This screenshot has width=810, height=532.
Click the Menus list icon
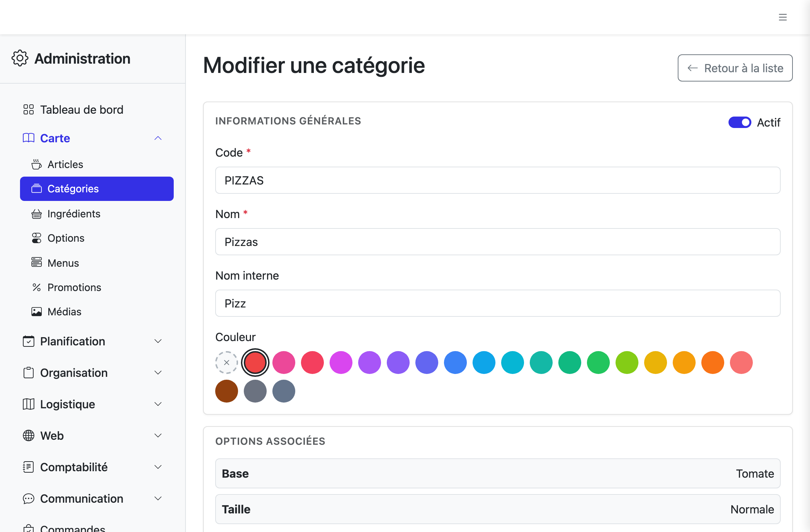coord(36,262)
